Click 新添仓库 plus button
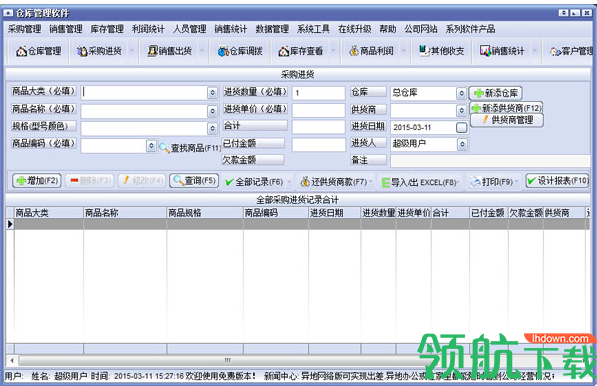Image resolution: width=597 pixels, height=386 pixels. (x=496, y=93)
